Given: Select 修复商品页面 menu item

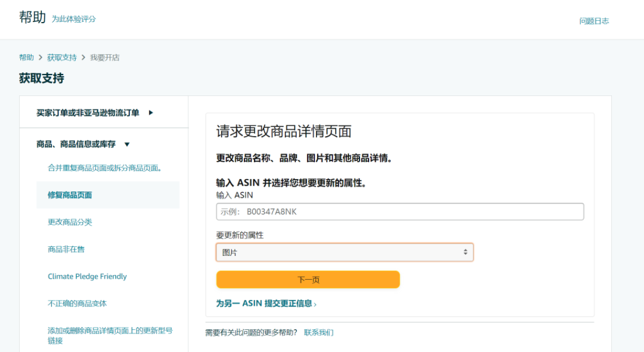Looking at the screenshot, I should tap(108, 195).
